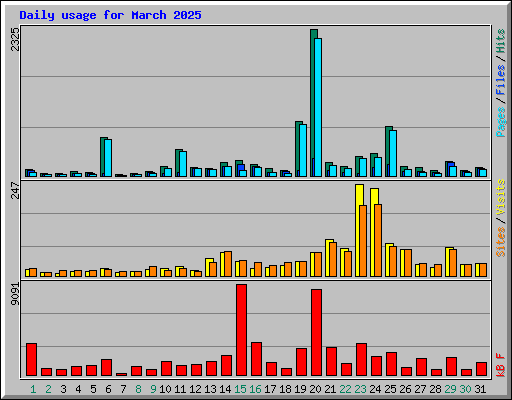Click day label 22 on the x-axis
Screen dimensions: 512x400
click(x=345, y=389)
